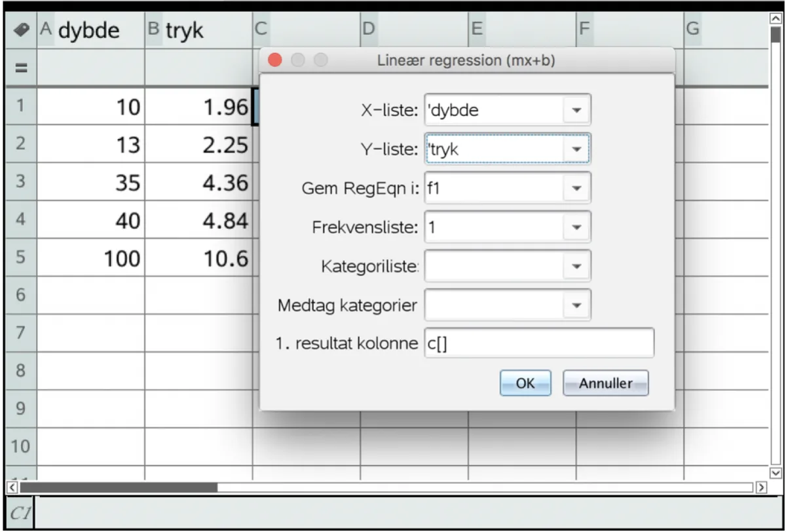786x532 pixels.
Task: Select column E header
Action: 522,30
